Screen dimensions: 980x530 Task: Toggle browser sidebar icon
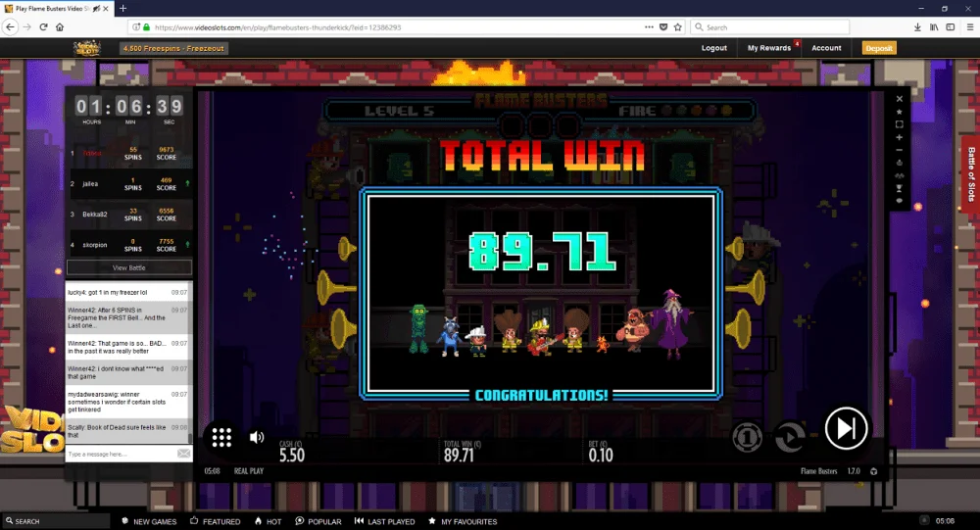950,26
